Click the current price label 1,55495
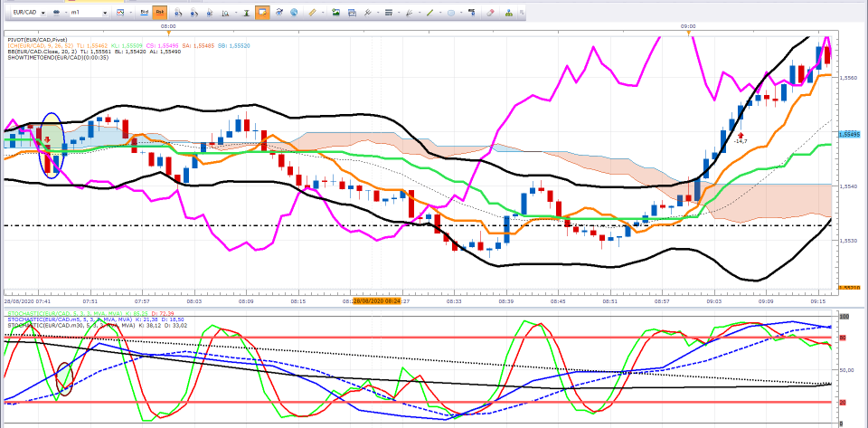This screenshot has height=428, width=868. click(849, 134)
